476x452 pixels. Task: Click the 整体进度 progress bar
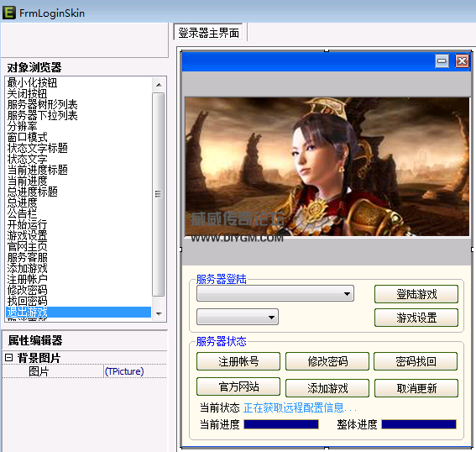(419, 424)
